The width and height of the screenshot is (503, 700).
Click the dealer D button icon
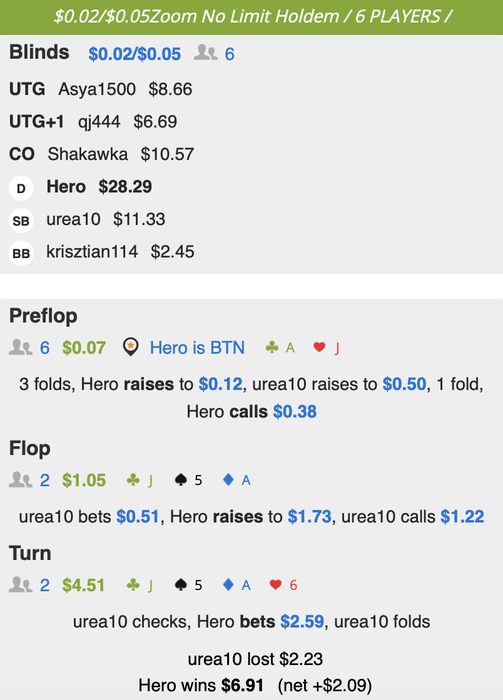pos(21,188)
